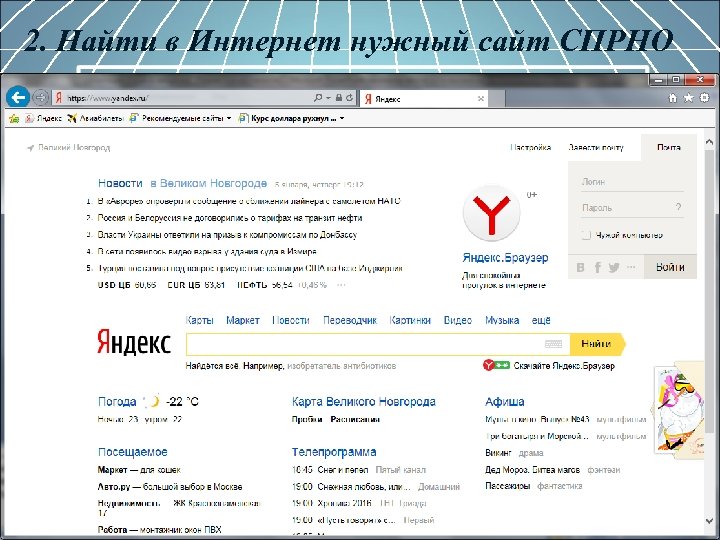Viewport: 720px width, 540px height.
Task: Click the lock security icon in address bar
Action: point(338,98)
